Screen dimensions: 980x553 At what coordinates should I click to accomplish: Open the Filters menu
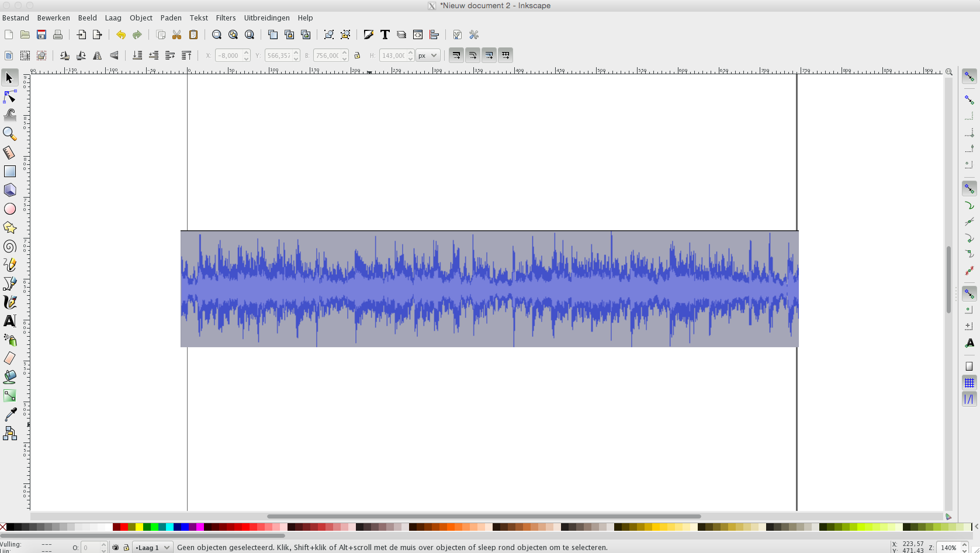click(226, 18)
